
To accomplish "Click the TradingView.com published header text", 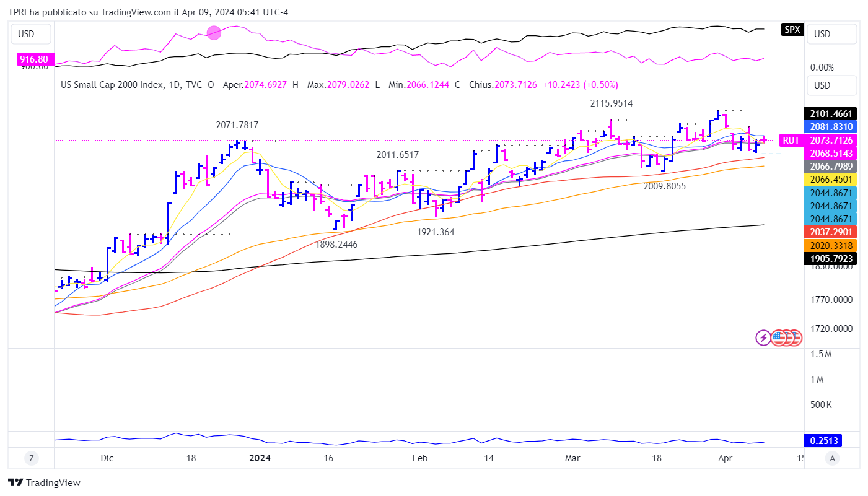I will (x=148, y=12).
